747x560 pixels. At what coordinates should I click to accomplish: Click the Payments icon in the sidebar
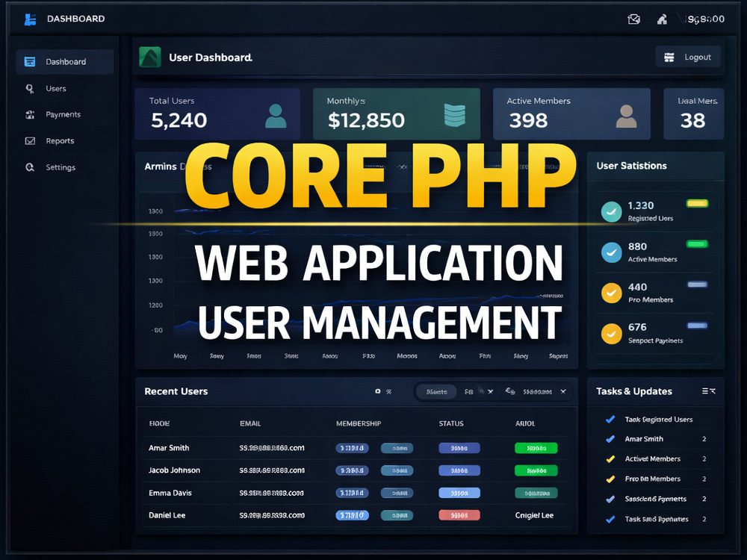(30, 114)
